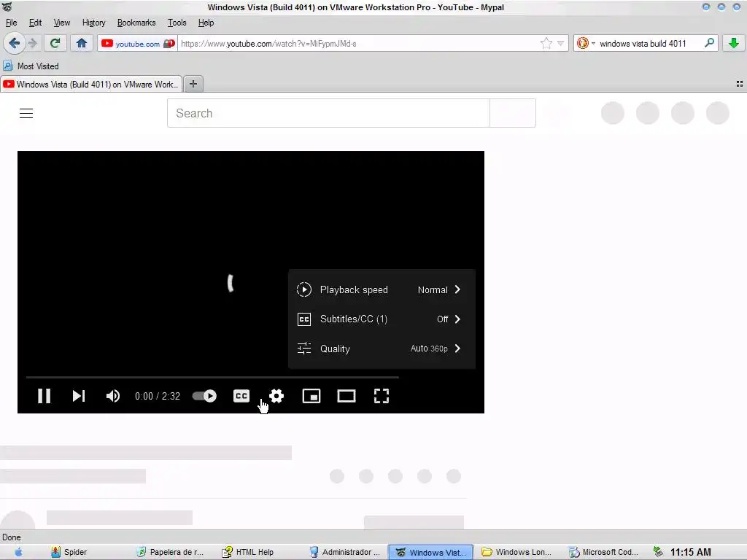Focus the YouTube Search field
747x560 pixels.
point(328,113)
